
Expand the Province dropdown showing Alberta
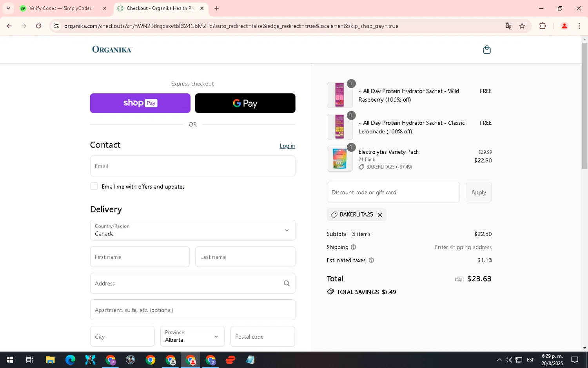click(x=192, y=336)
